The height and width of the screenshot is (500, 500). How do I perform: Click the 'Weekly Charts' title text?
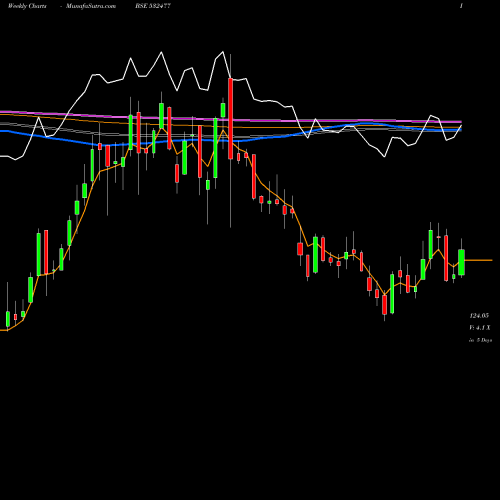(x=27, y=6)
